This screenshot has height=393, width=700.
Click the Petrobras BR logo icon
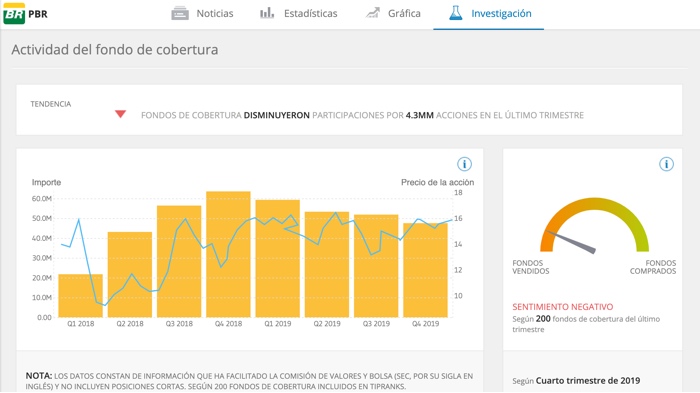[x=14, y=13]
